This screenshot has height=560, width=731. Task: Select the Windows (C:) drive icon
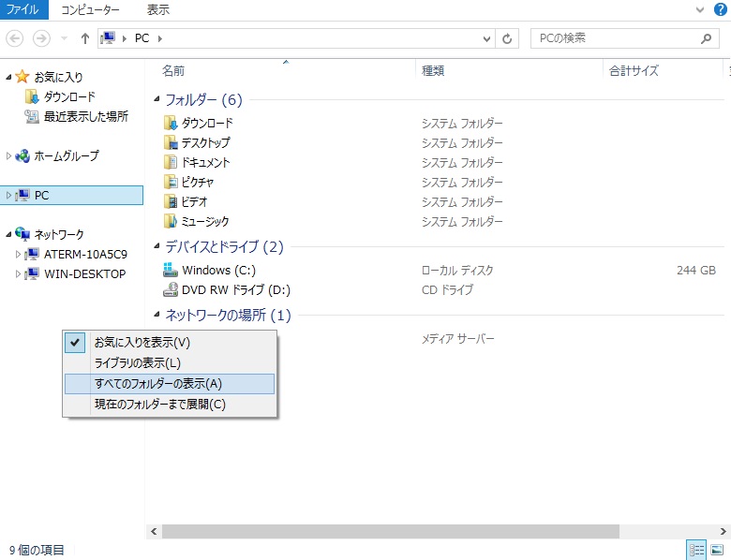coord(170,270)
